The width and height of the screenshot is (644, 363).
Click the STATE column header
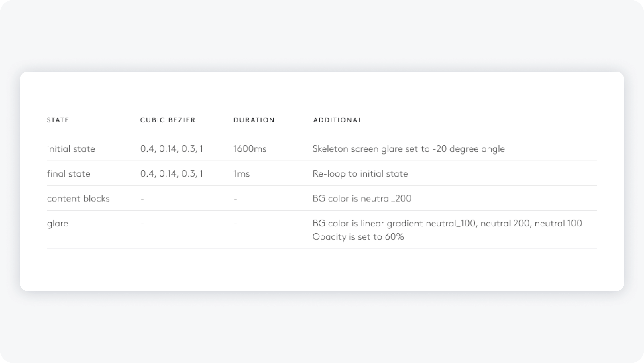[x=58, y=120]
